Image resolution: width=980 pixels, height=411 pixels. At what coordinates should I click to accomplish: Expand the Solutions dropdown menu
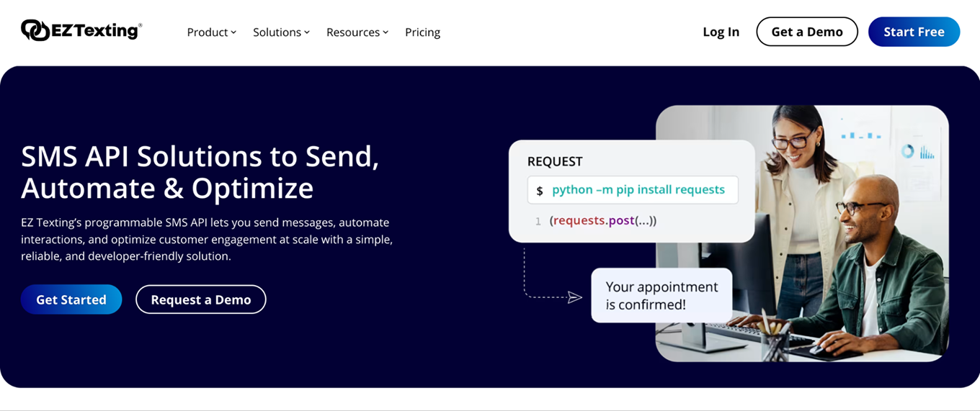[281, 32]
